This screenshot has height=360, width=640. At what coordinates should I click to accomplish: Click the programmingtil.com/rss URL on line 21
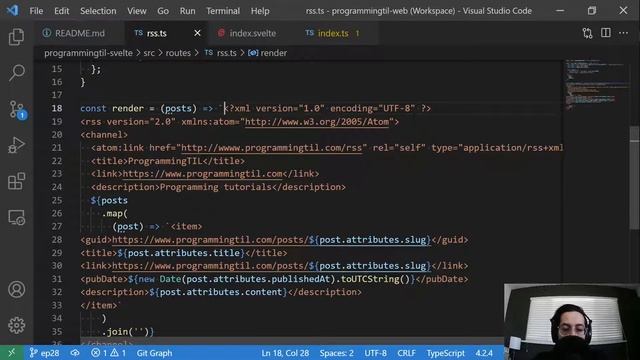[271, 148]
